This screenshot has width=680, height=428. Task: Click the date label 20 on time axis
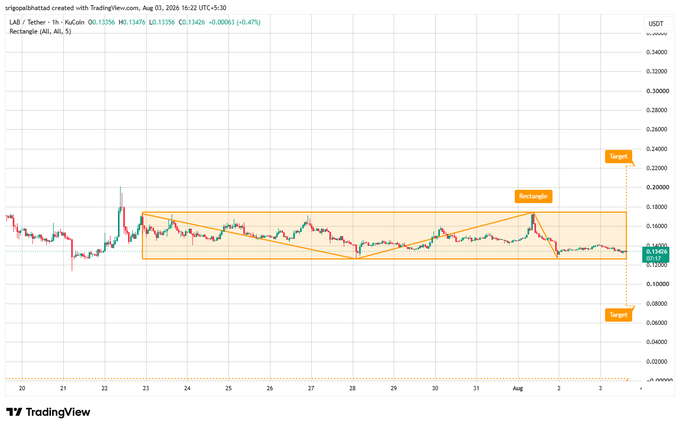click(x=22, y=388)
